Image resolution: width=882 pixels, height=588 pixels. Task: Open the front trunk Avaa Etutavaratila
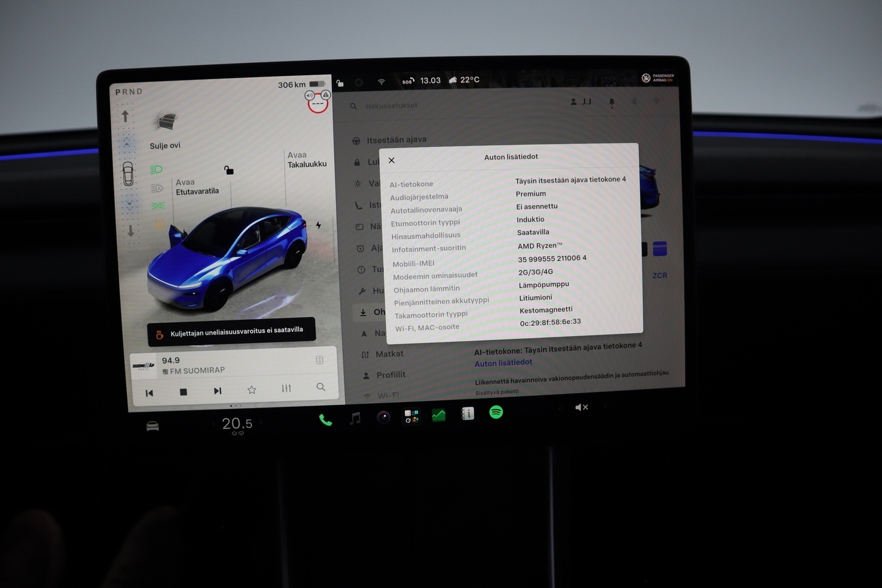[197, 187]
